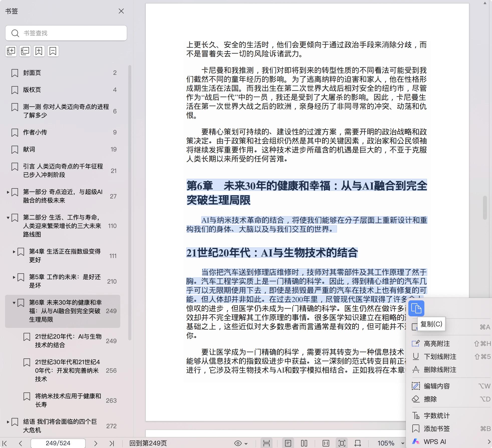Expand 结语 我们将会面临的四个巨大危机
This screenshot has width=492, height=448.
(8, 422)
